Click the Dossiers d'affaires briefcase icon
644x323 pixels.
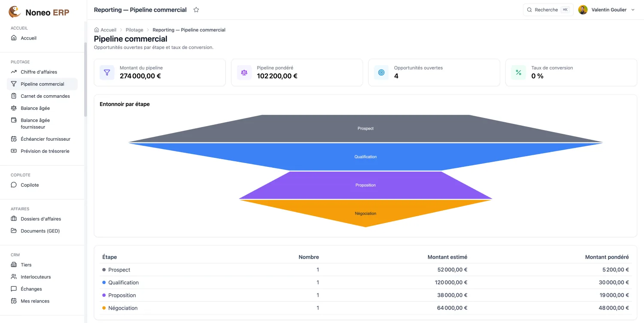click(x=14, y=219)
